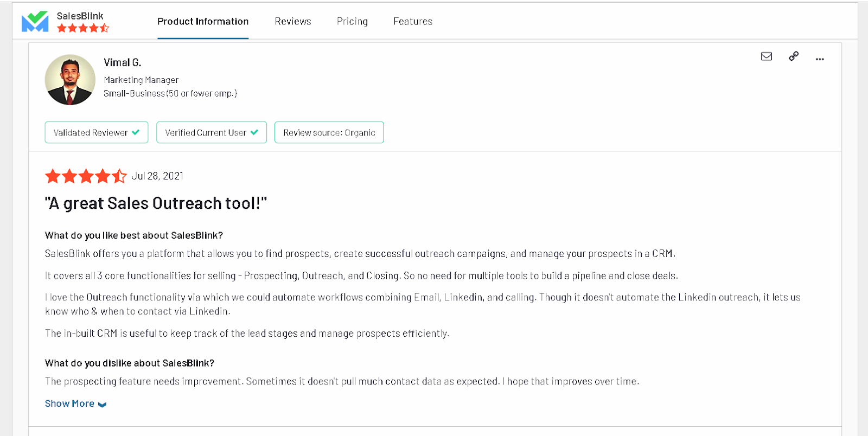The height and width of the screenshot is (436, 868).
Task: Click the SalesBlink logo icon
Action: [x=35, y=22]
